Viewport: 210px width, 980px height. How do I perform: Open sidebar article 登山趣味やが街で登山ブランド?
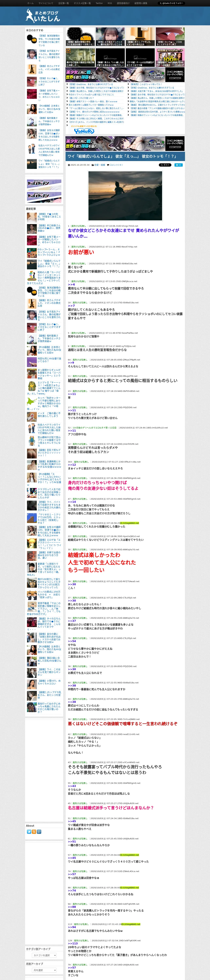click(x=44, y=441)
